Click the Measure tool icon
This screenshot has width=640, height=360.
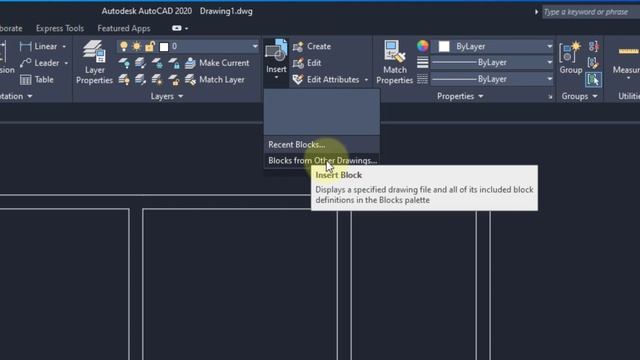pyautogui.click(x=628, y=51)
